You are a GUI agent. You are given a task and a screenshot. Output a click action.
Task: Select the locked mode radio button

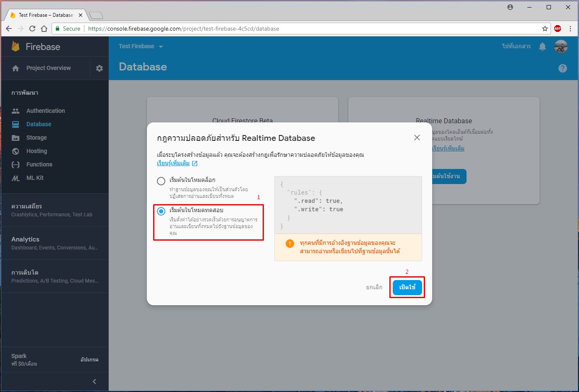[161, 181]
